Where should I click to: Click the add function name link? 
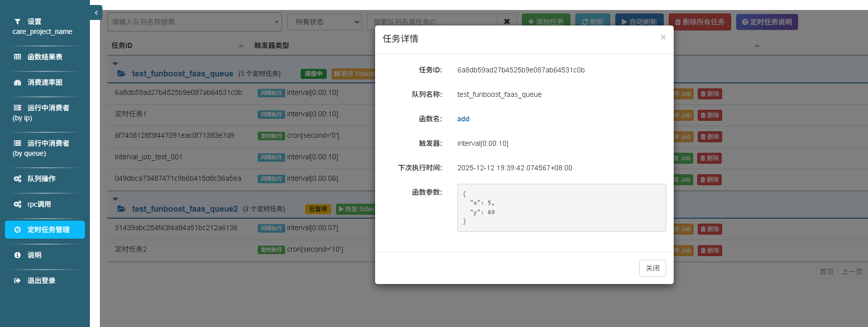pos(463,119)
